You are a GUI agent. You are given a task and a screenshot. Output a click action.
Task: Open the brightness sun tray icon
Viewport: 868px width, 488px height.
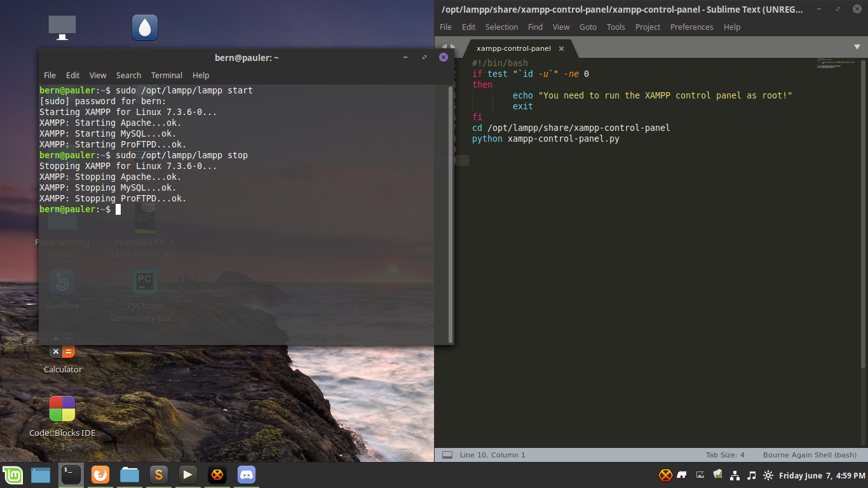[768, 475]
